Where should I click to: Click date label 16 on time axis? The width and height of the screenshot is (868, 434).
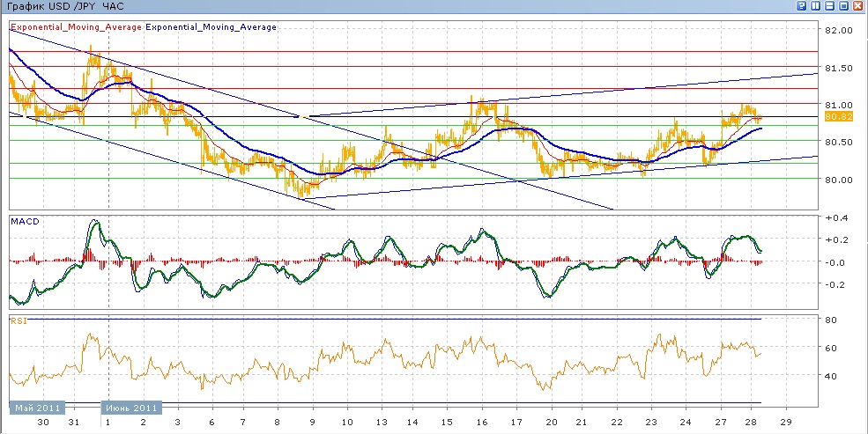[x=481, y=422]
